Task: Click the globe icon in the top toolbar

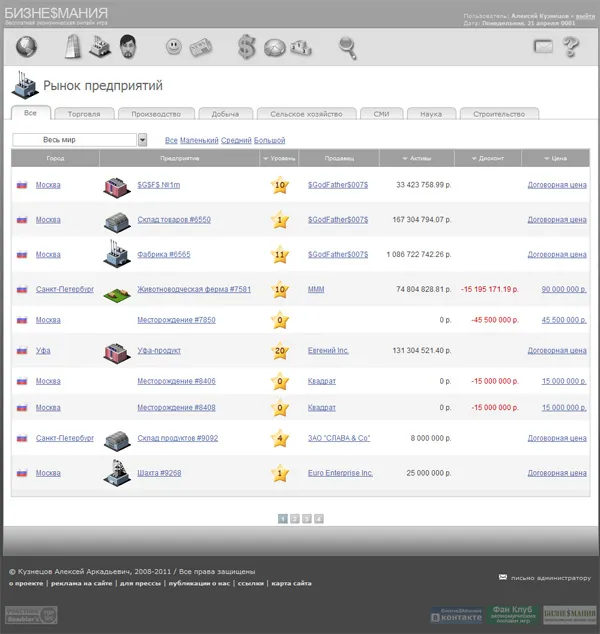Action: tap(26, 47)
